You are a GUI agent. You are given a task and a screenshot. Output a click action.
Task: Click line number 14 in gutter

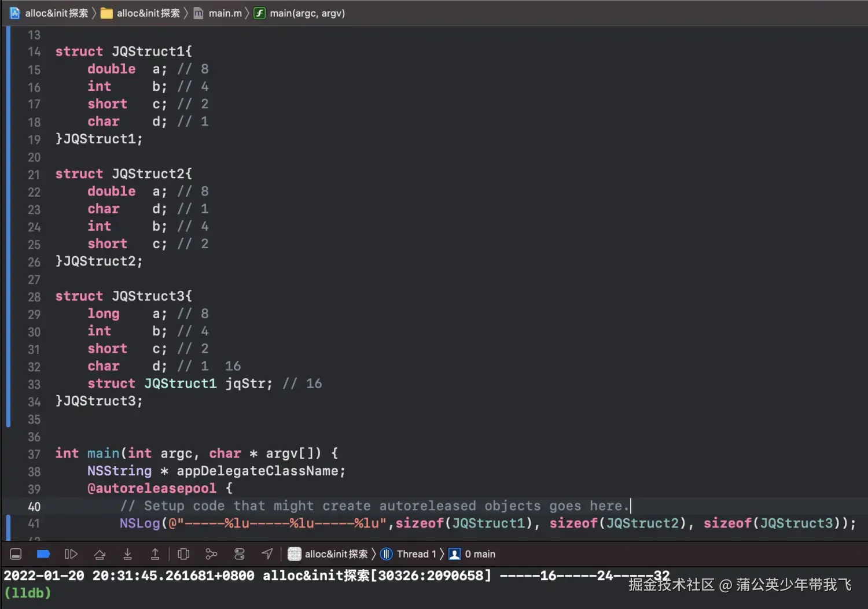coord(34,52)
